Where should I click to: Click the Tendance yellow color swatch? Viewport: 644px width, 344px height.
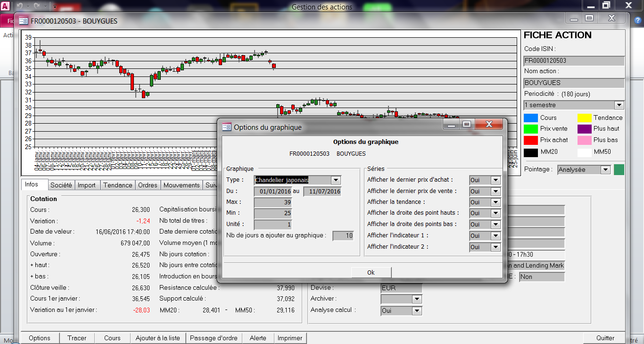tap(585, 118)
